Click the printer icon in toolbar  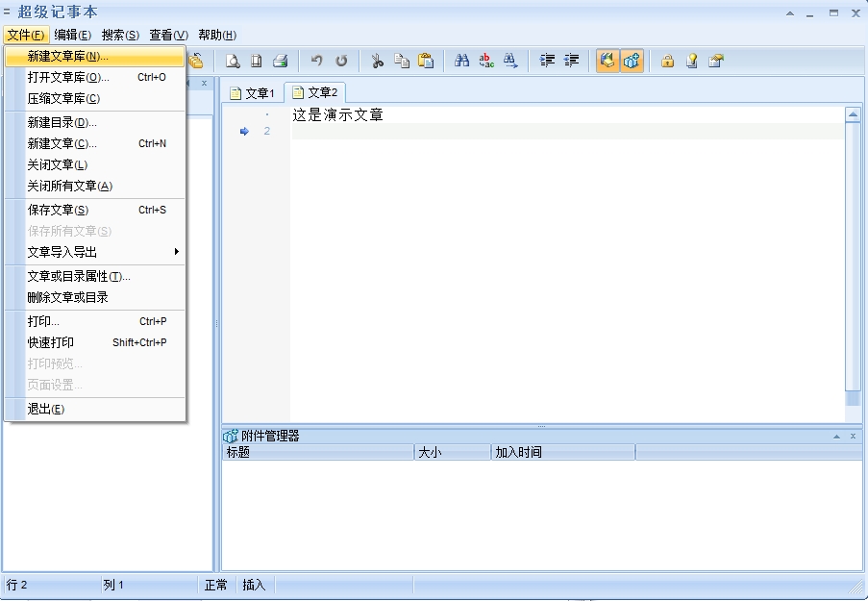click(280, 61)
